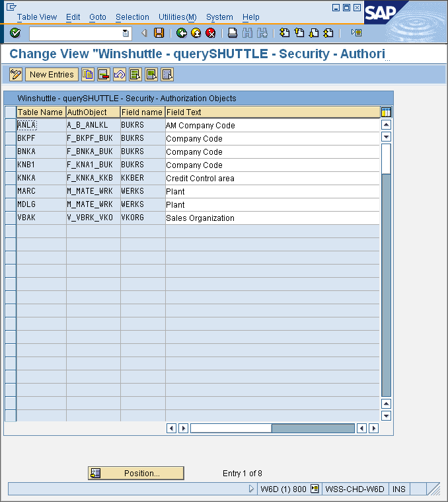
Task: Click the Undo Change icon
Action: [x=120, y=75]
